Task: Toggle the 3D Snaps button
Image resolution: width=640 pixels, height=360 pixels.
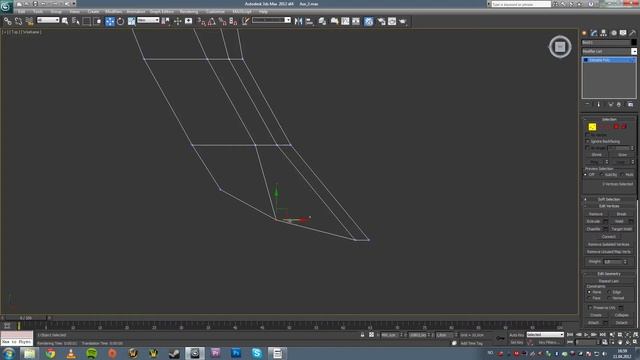Action: point(201,21)
